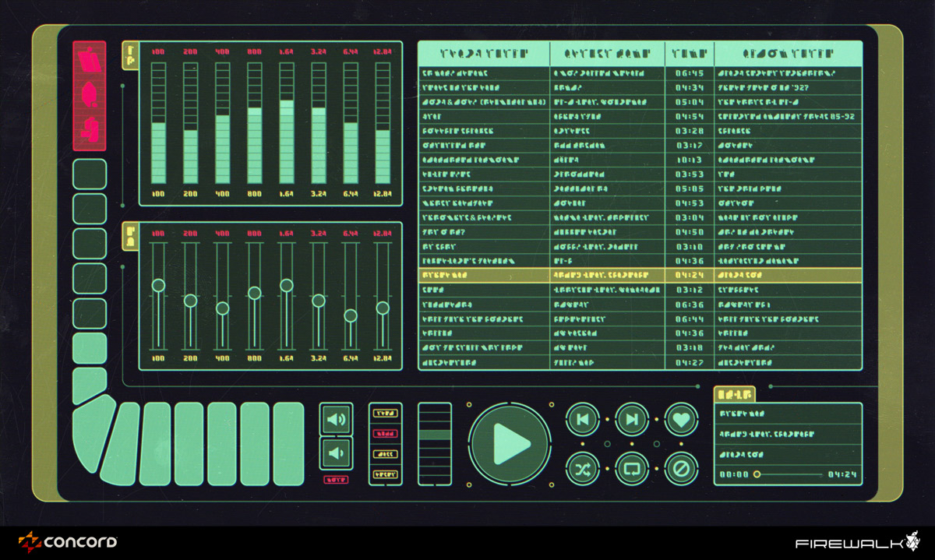Enable shuffle with the crossed-arrows icon

click(582, 468)
